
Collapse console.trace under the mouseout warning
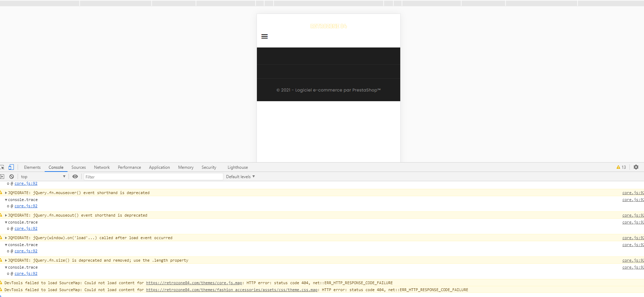click(6, 222)
